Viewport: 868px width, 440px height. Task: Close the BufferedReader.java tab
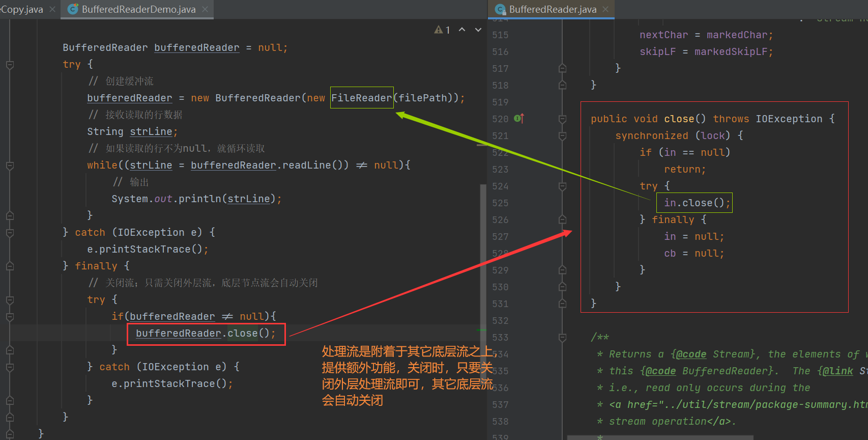point(605,9)
